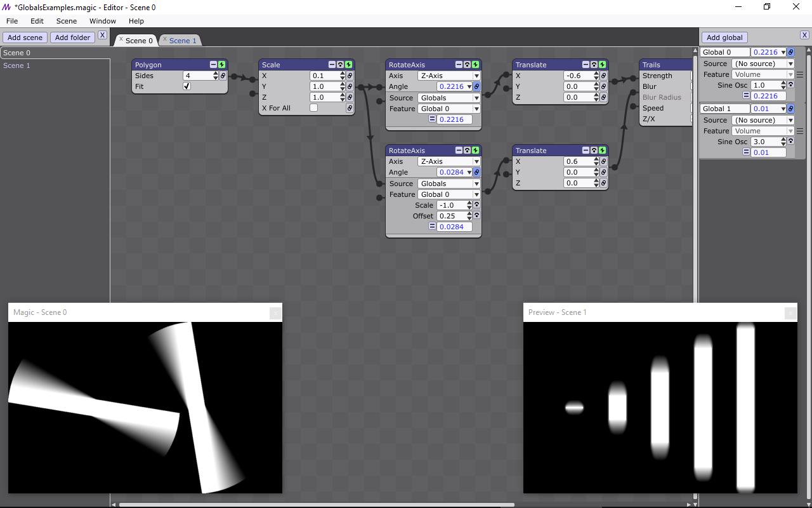The width and height of the screenshot is (812, 508).
Task: Open the Window menu
Action: (x=103, y=21)
